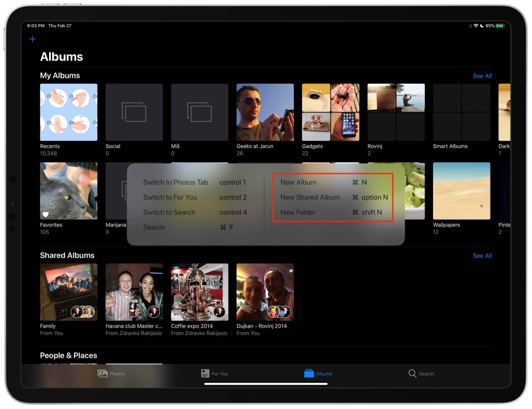
Task: Click the 'Recents' album label
Action: (50, 146)
